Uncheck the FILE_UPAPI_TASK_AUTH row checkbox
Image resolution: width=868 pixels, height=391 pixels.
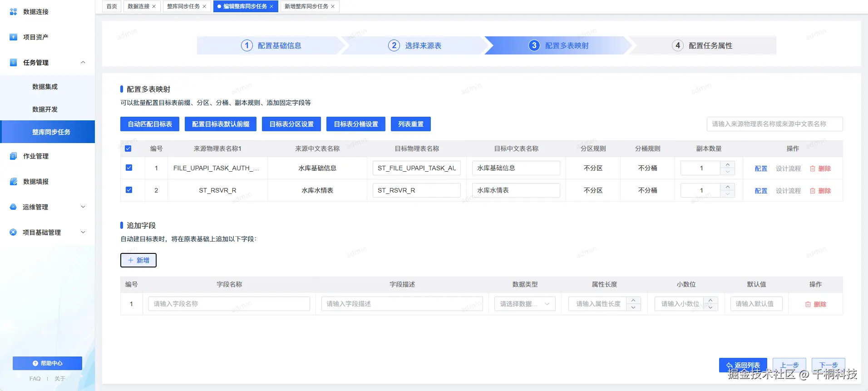click(x=129, y=168)
